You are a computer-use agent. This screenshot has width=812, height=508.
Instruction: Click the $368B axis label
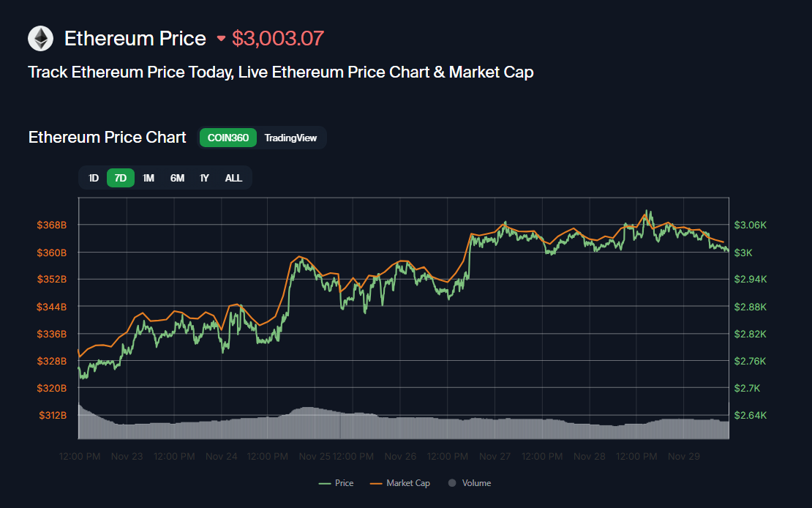(x=52, y=225)
